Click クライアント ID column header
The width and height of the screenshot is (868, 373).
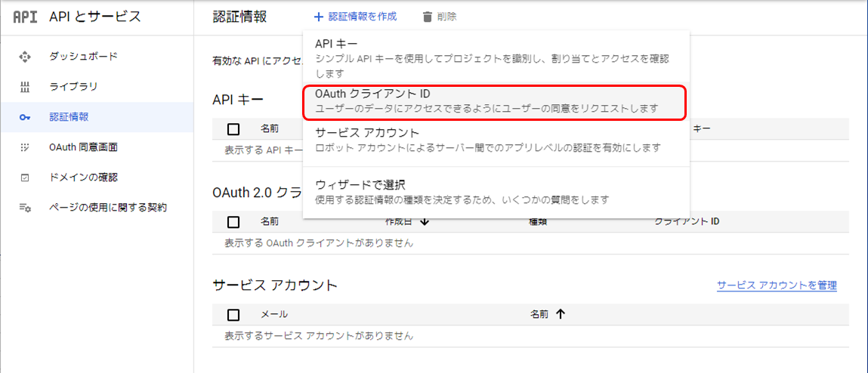tap(687, 221)
